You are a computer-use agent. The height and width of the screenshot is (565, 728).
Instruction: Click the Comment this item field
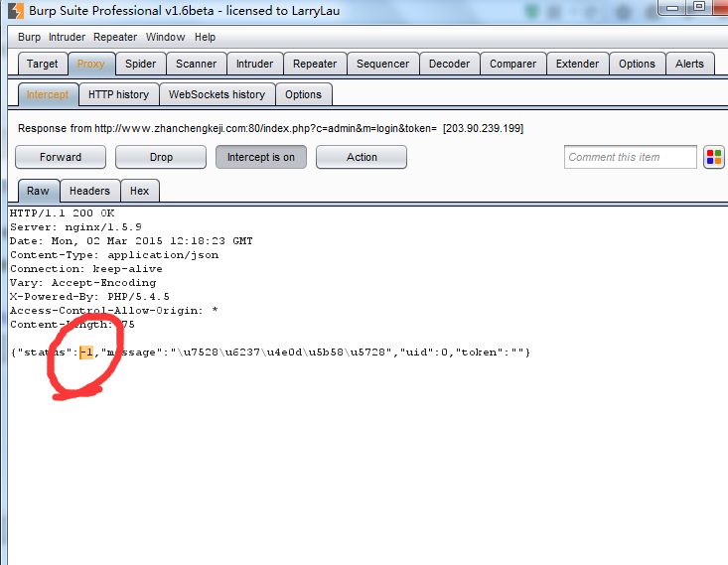pyautogui.click(x=630, y=157)
